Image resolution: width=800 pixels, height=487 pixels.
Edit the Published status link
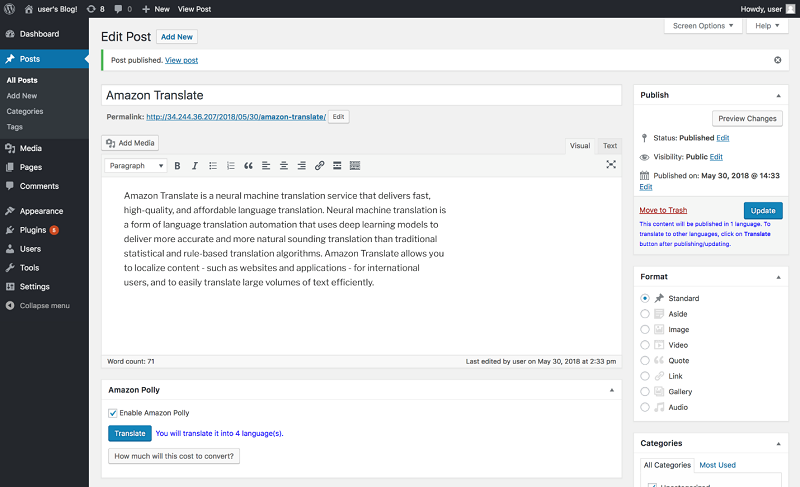pyautogui.click(x=722, y=138)
